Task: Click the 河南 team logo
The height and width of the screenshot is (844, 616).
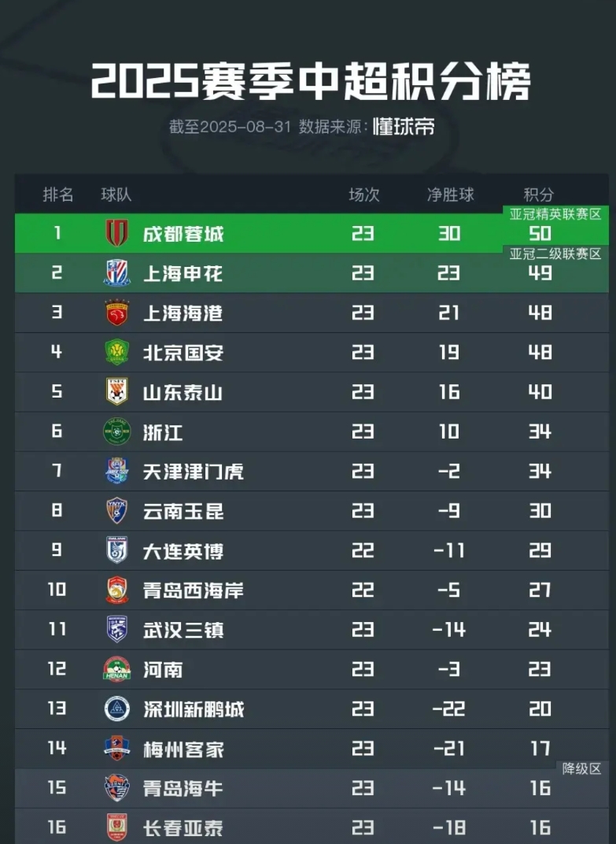Action: tap(116, 669)
